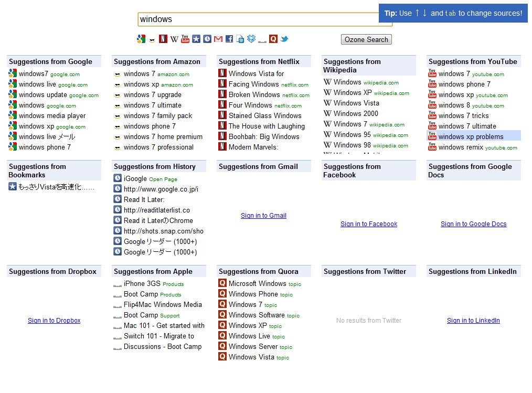
Task: Click the Quora icon beside "Windows Server"
Action: [222, 346]
